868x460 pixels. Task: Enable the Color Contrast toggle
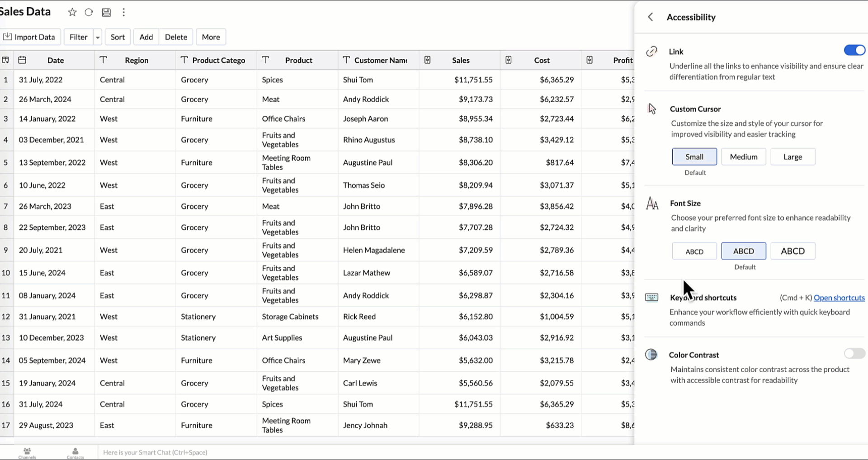click(854, 354)
